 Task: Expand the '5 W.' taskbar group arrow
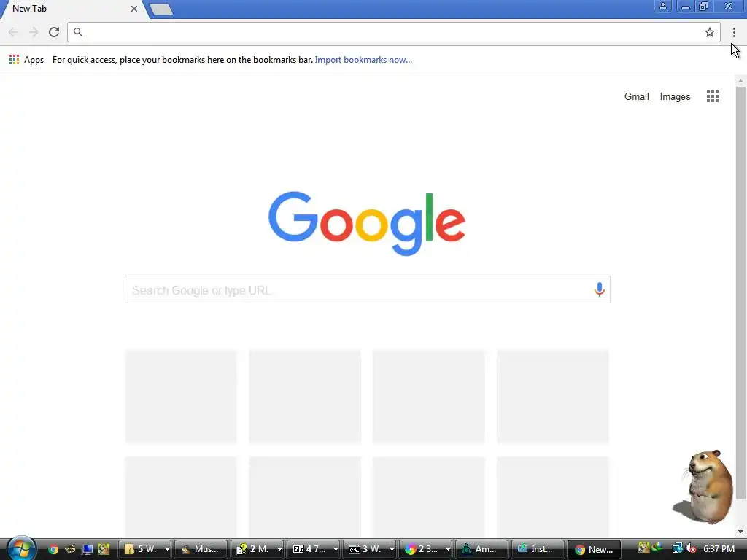(167, 549)
